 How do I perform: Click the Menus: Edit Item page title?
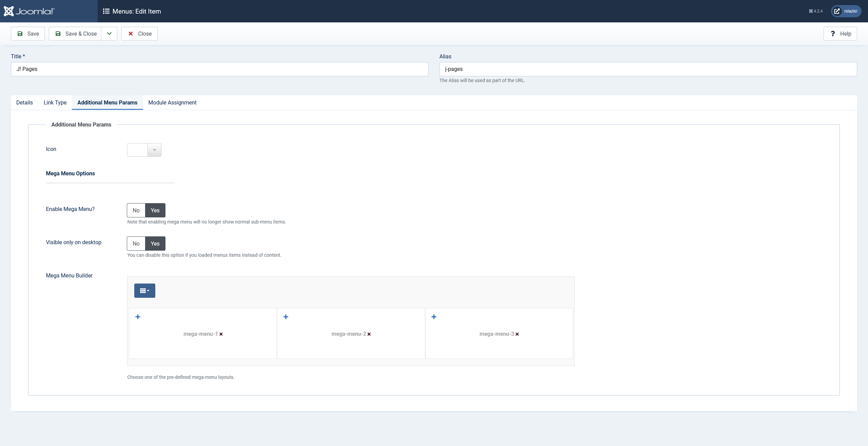pos(137,11)
